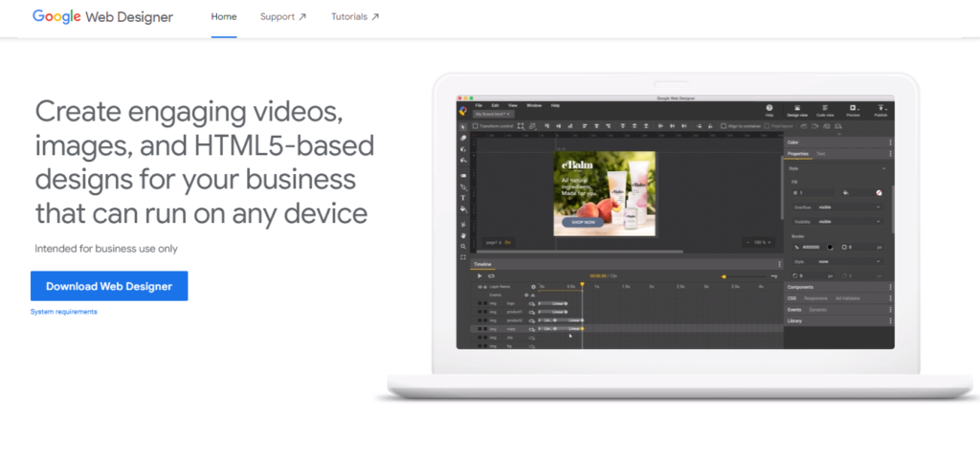Screen dimensions: 980x459
Task: Open the Color panel options menu
Action: 891,142
